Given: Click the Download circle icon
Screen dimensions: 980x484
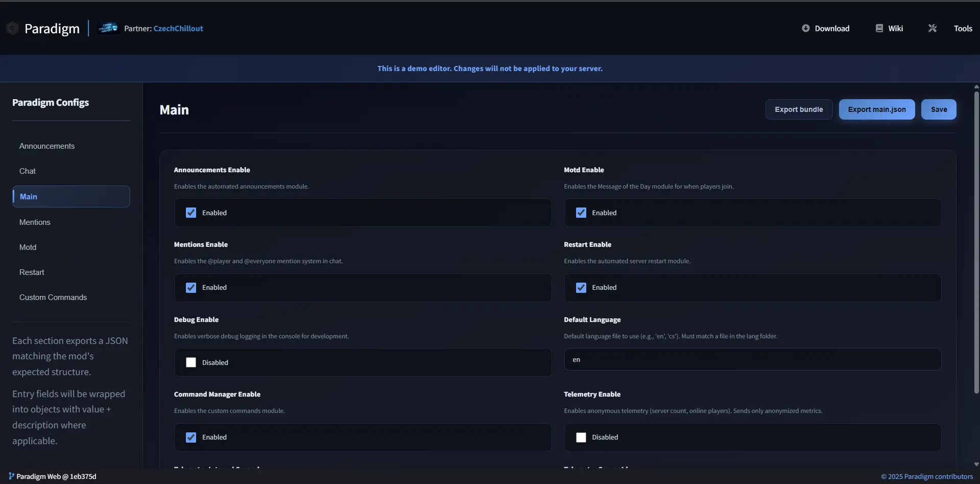Looking at the screenshot, I should [805, 29].
